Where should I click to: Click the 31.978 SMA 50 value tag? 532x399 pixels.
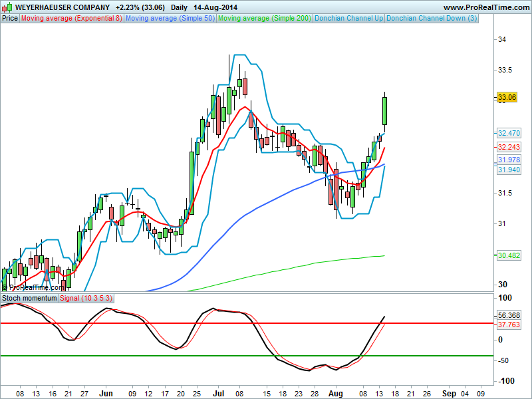(x=509, y=160)
